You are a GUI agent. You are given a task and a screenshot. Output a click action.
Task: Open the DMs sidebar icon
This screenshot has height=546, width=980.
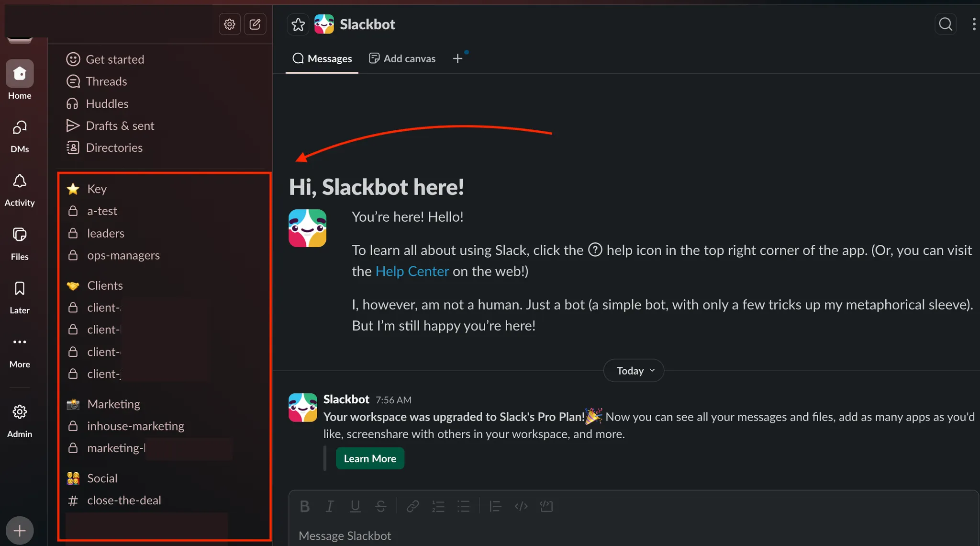[x=20, y=128]
